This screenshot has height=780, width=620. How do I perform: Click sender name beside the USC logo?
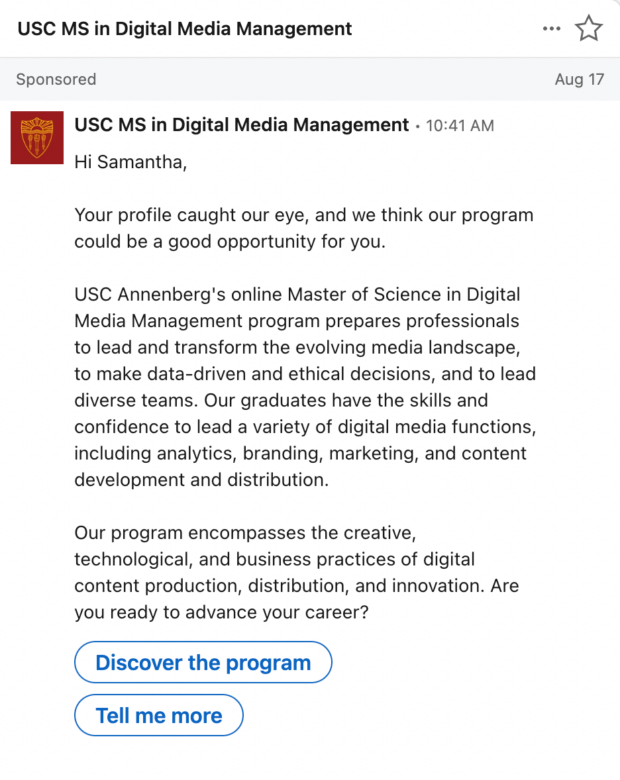pyautogui.click(x=241, y=125)
